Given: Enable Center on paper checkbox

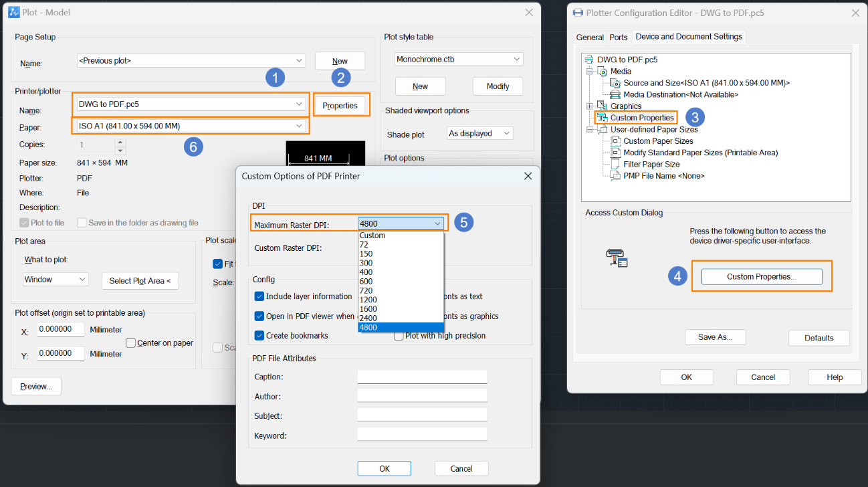Looking at the screenshot, I should (x=131, y=343).
